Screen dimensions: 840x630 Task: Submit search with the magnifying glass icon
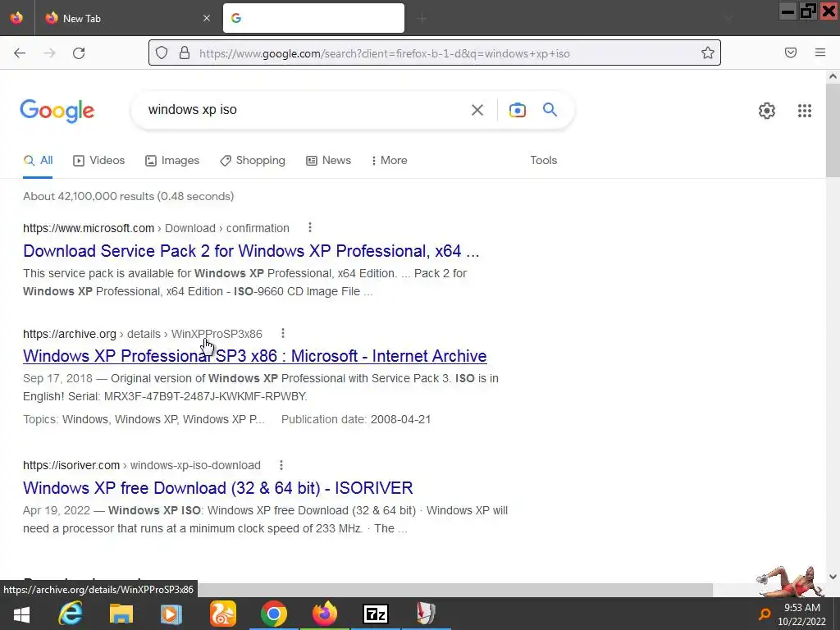click(550, 110)
